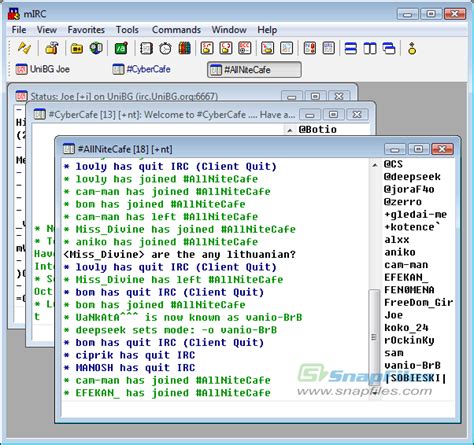Select vanio-BrB in the nickname list
This screenshot has height=445, width=474.
pos(412,365)
